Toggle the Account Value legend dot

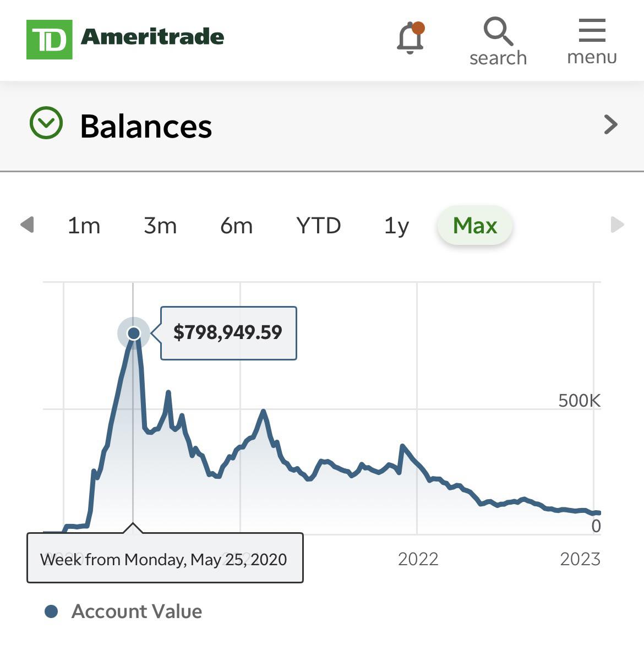52,611
